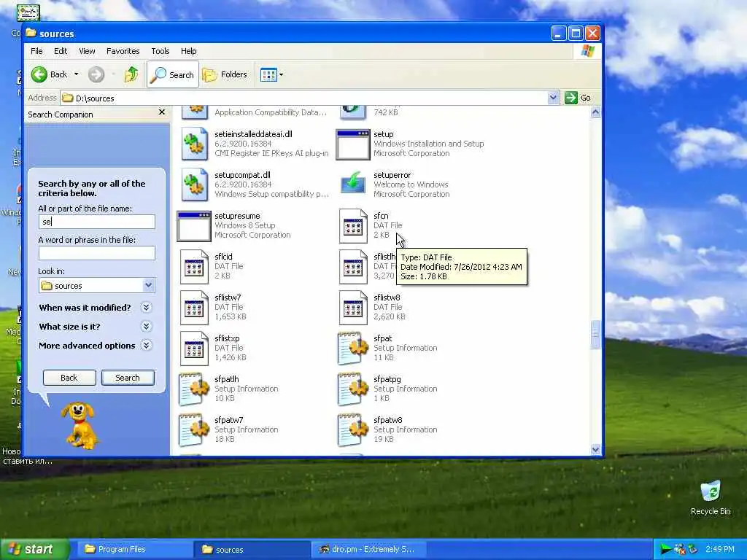Switch to dro.pm taskbar window
The width and height of the screenshot is (747, 560).
(x=368, y=549)
